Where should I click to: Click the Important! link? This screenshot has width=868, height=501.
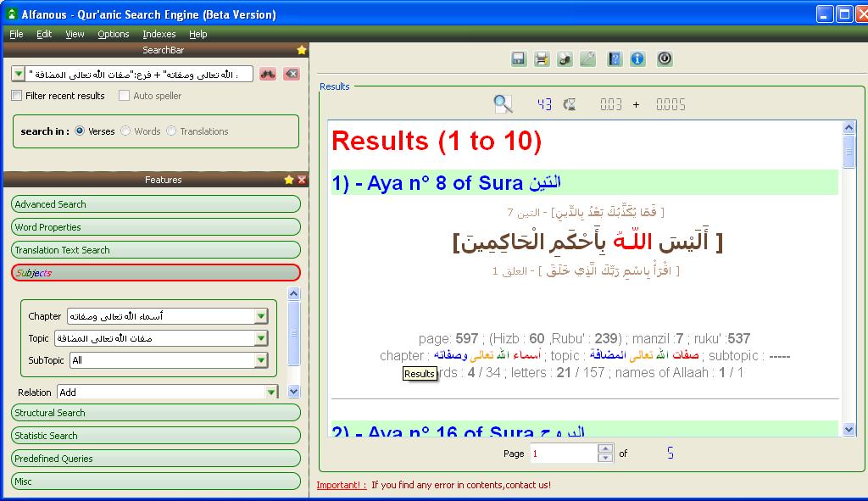[x=341, y=485]
